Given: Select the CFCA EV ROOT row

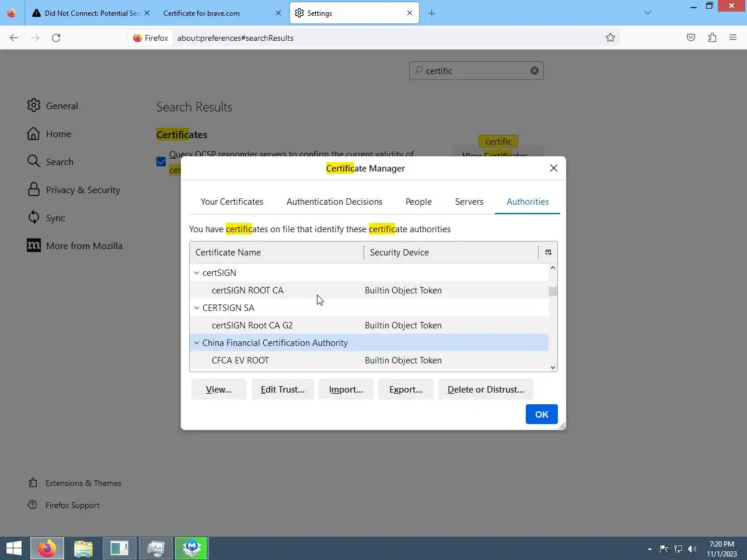Looking at the screenshot, I should coord(369,360).
